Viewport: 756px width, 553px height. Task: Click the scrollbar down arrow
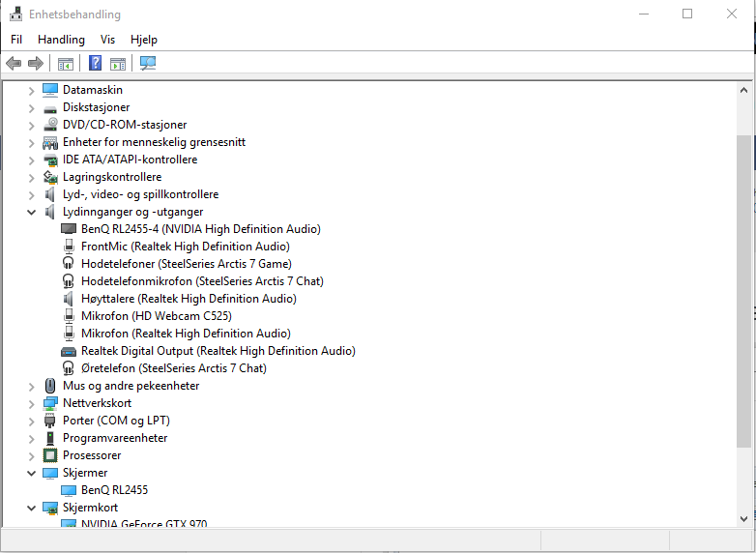pos(743,519)
